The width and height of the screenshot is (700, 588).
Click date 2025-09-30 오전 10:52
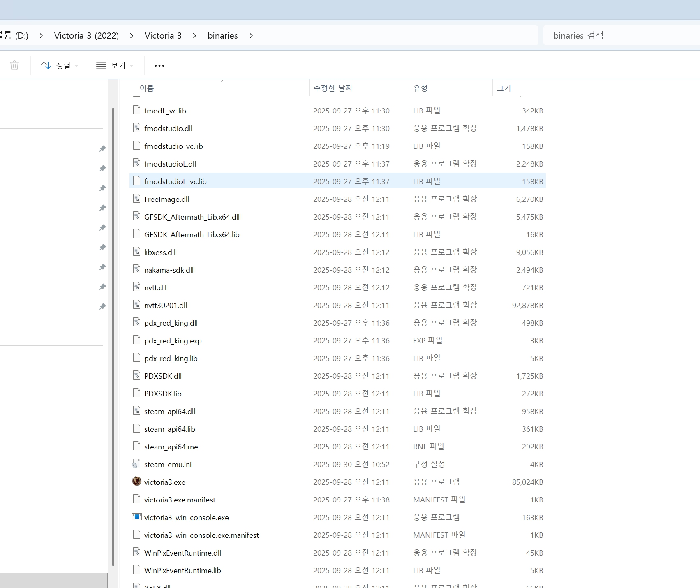click(351, 464)
